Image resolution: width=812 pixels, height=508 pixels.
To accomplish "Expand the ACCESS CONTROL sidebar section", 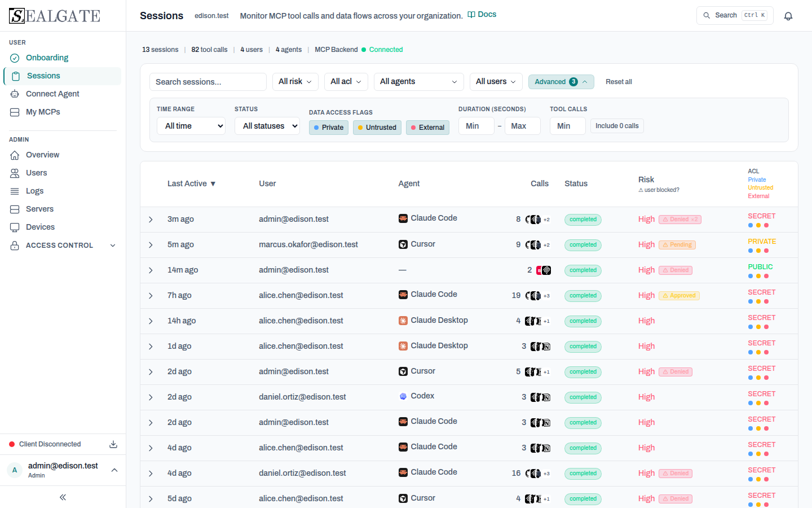I will [x=63, y=246].
